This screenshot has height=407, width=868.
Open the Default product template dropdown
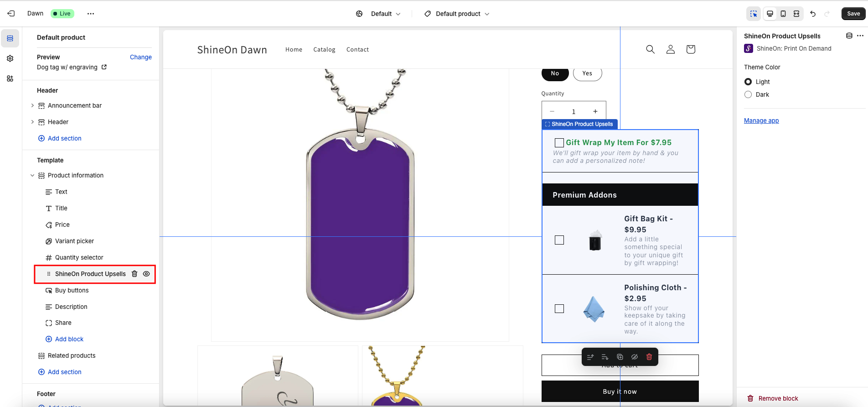tap(457, 14)
